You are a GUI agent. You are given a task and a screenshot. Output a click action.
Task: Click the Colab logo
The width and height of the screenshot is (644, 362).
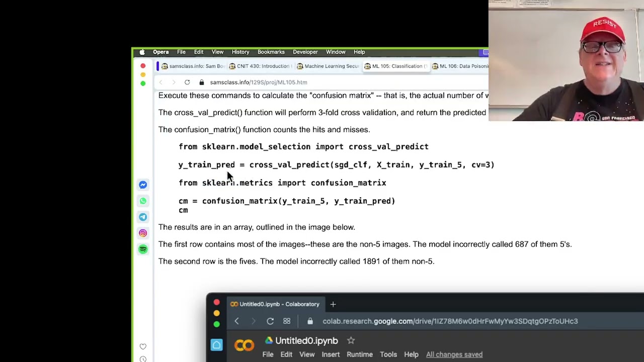pos(245,345)
